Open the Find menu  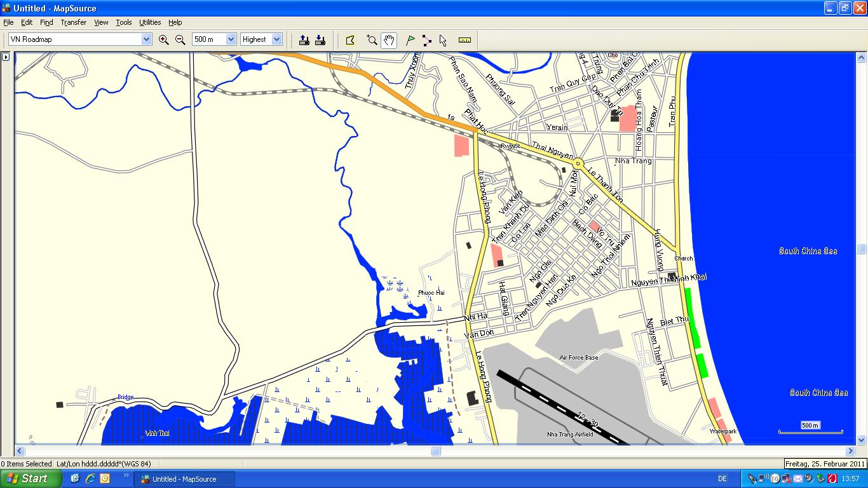pyautogui.click(x=47, y=22)
